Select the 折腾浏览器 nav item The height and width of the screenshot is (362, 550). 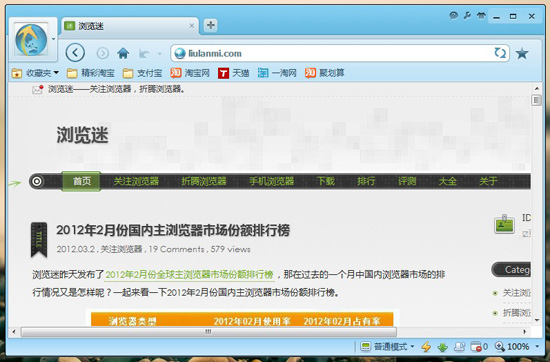click(204, 181)
